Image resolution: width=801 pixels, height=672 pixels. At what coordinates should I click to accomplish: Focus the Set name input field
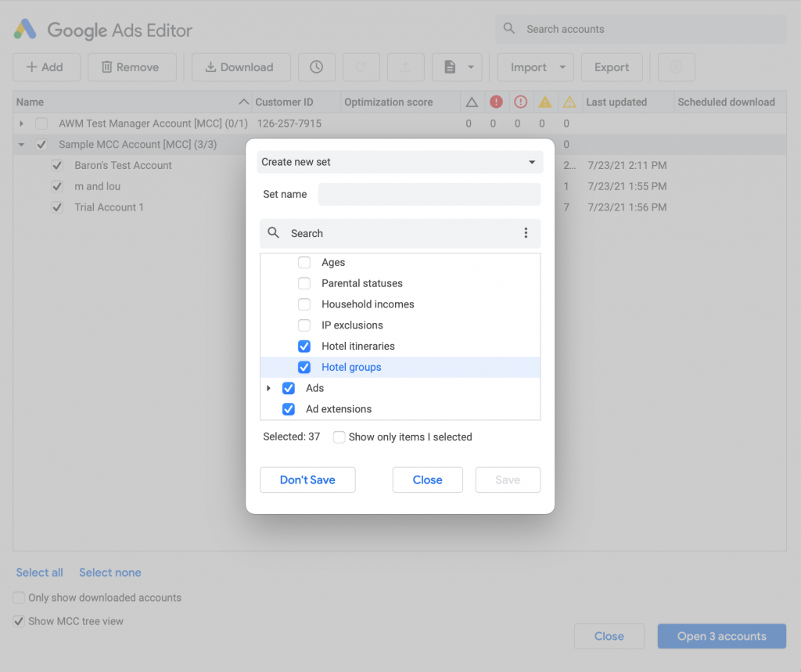(x=429, y=194)
